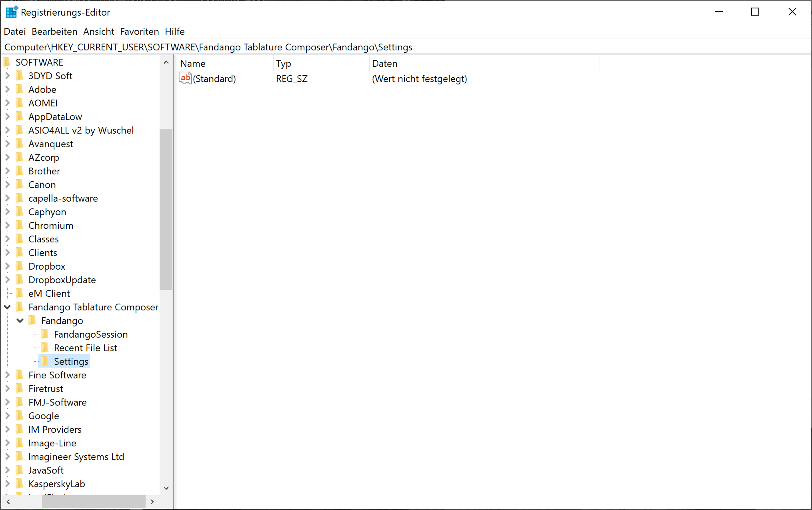812x510 pixels.
Task: Expand the Google registry key
Action: coord(7,416)
